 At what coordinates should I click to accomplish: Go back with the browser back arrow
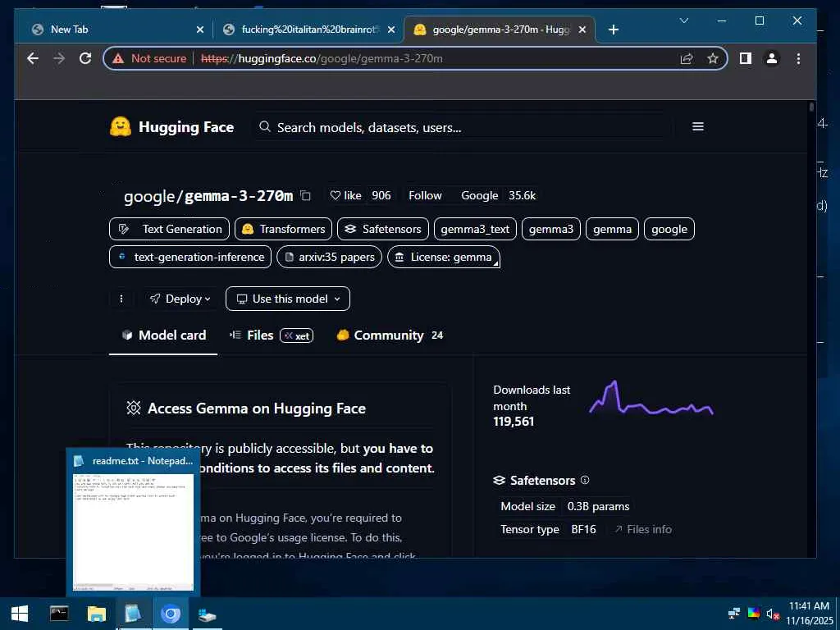(33, 58)
